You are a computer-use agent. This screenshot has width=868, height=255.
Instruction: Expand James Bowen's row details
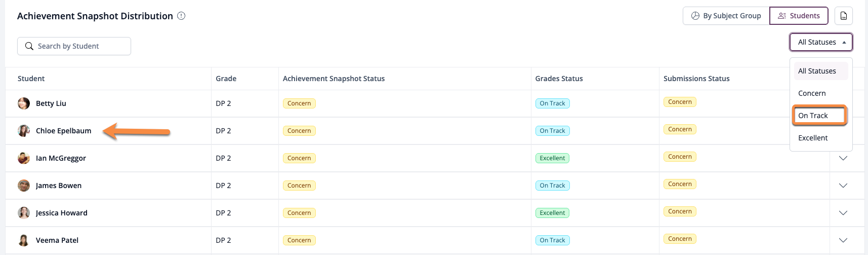point(843,186)
